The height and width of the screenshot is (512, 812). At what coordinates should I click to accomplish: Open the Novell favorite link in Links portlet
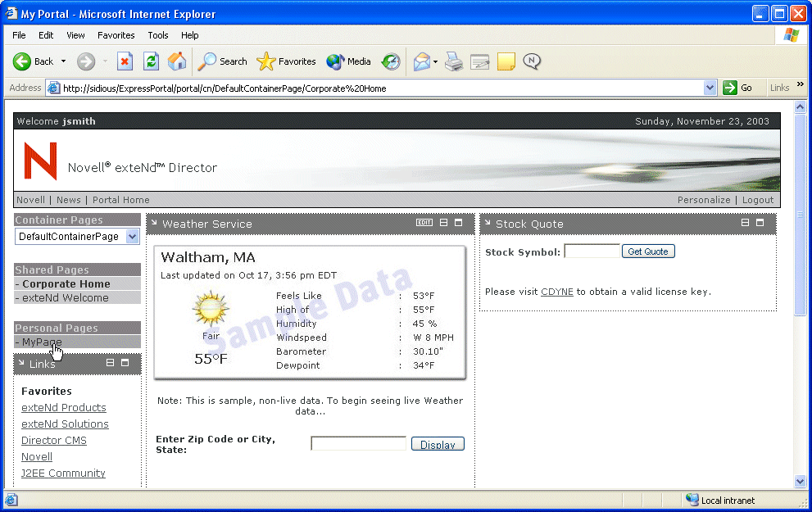(x=37, y=456)
